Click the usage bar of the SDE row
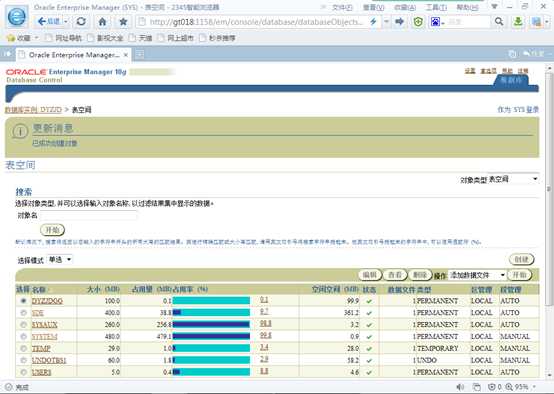The height and width of the screenshot is (394, 554). coord(211,313)
